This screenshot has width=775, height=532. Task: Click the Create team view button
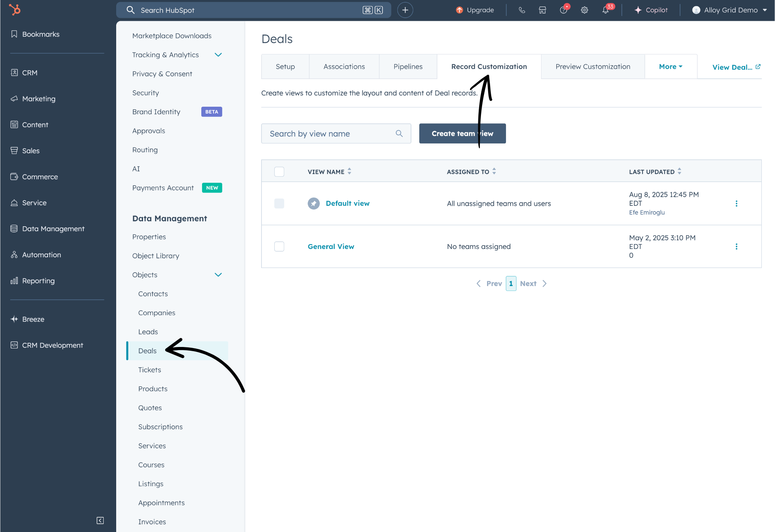click(462, 134)
